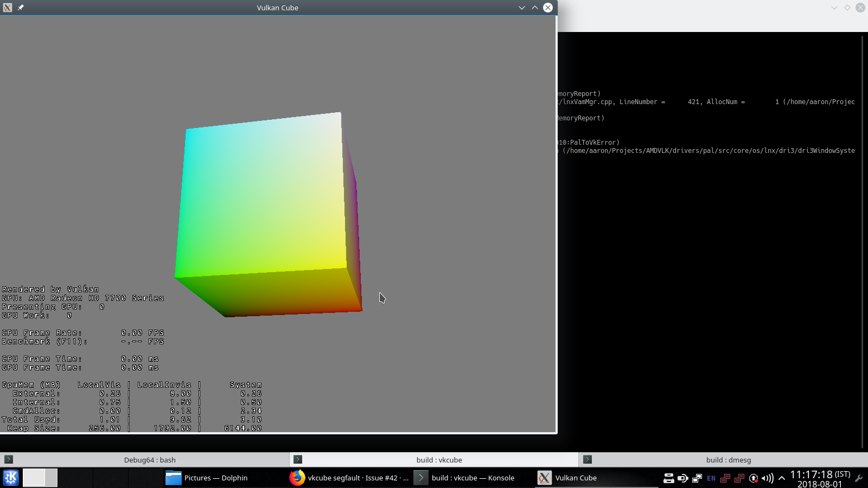Click the EN keyboard layout indicator
This screenshot has width=868, height=488.
tap(711, 478)
